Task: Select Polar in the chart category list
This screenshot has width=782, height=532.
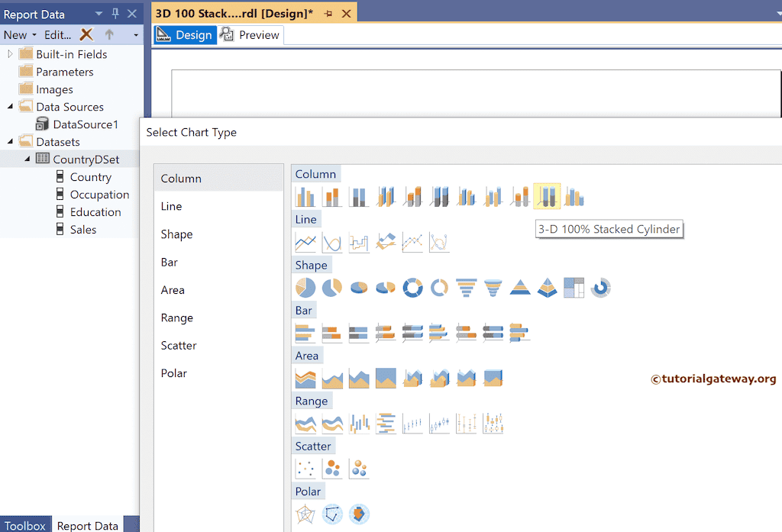Action: [x=218, y=373]
